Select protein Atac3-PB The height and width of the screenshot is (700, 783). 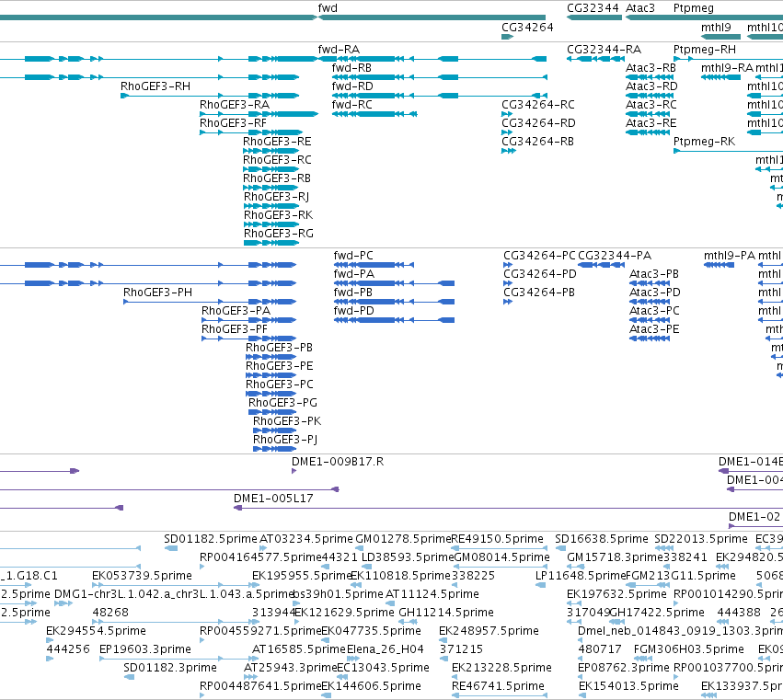pos(650,283)
